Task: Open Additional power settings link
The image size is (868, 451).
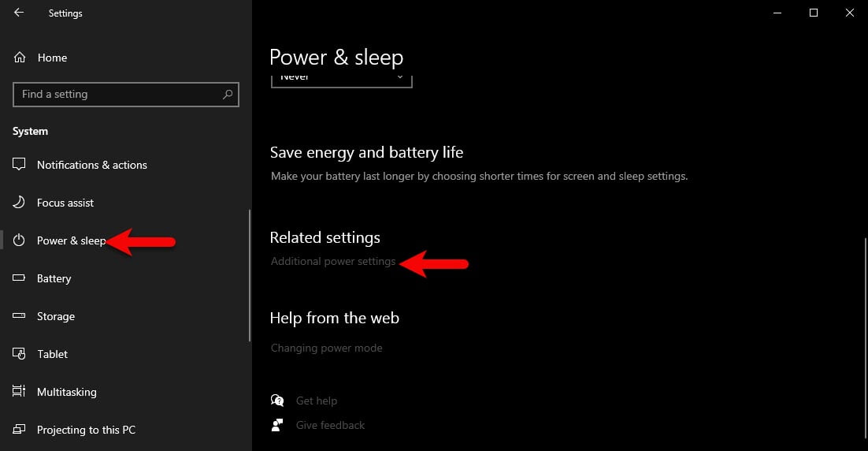Action: coord(333,261)
